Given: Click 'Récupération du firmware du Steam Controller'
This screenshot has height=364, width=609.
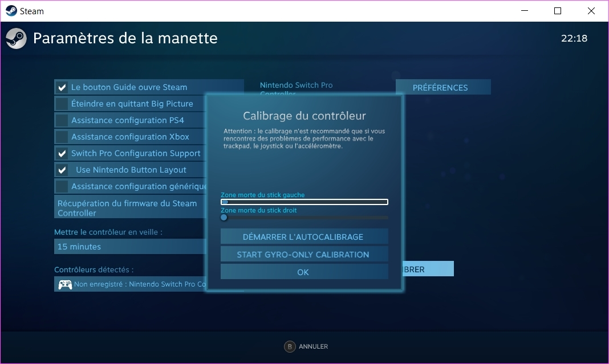Looking at the screenshot, I should 130,207.
